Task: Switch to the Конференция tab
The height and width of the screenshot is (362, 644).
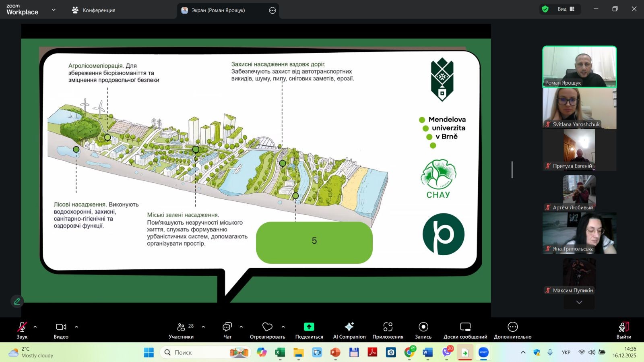Action: (94, 10)
